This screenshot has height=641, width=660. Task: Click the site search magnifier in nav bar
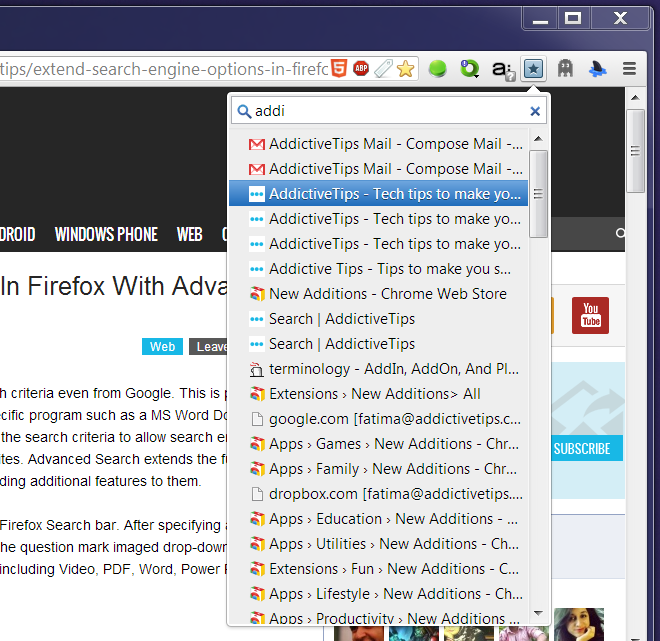click(620, 233)
